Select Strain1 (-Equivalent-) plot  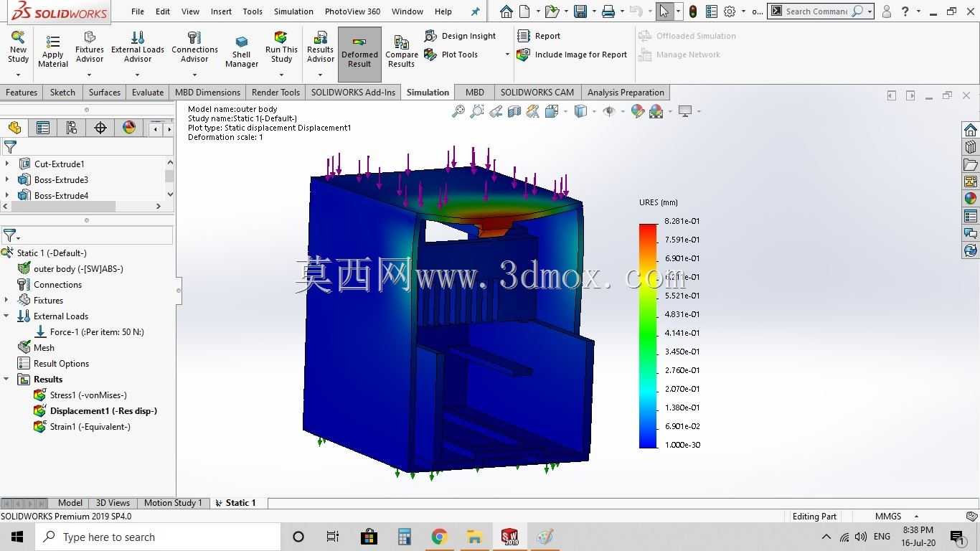click(x=82, y=426)
